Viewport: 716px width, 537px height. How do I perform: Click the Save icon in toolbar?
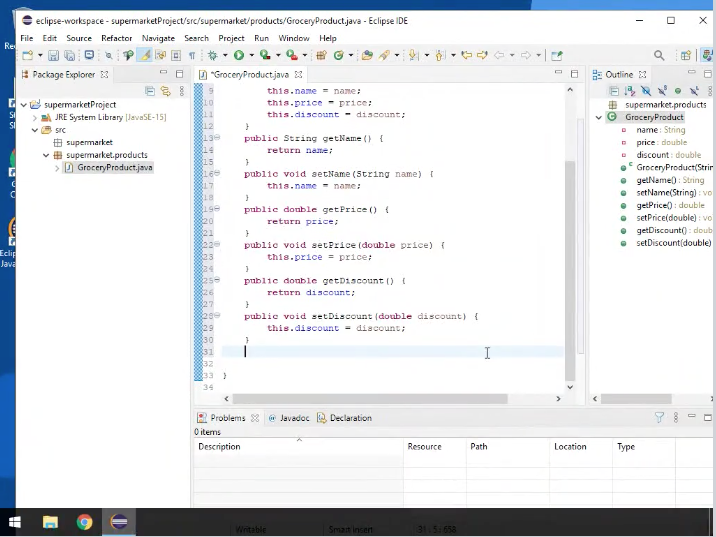coord(54,56)
